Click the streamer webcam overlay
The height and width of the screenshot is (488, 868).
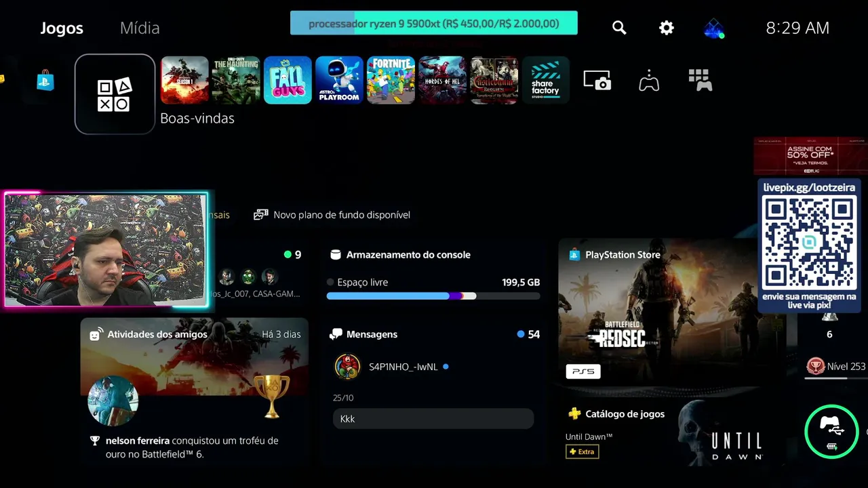click(106, 249)
